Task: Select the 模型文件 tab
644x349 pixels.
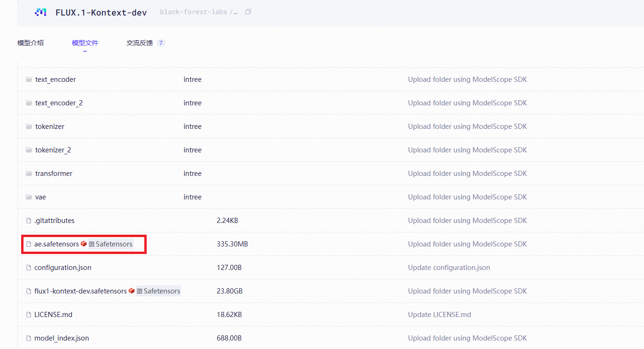Action: pos(85,43)
